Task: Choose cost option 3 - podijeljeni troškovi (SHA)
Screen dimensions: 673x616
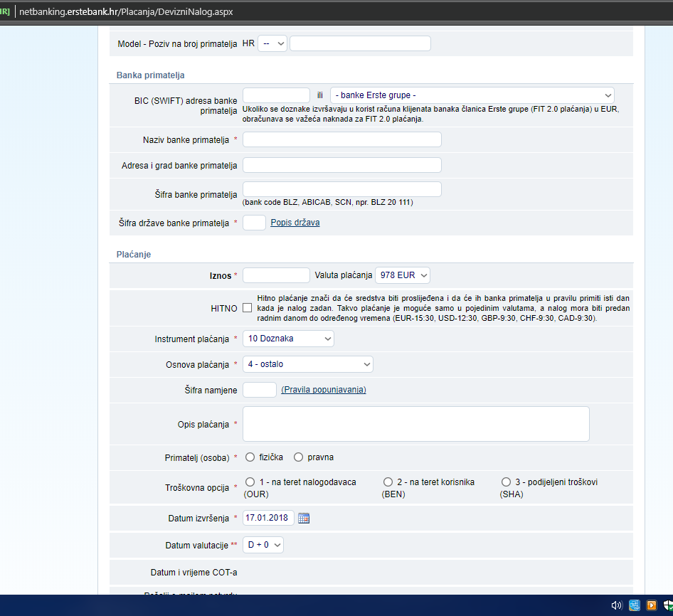Action: pos(507,482)
